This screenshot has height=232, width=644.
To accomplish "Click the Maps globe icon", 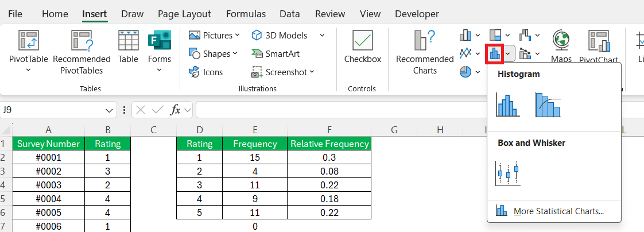I will pos(561,41).
